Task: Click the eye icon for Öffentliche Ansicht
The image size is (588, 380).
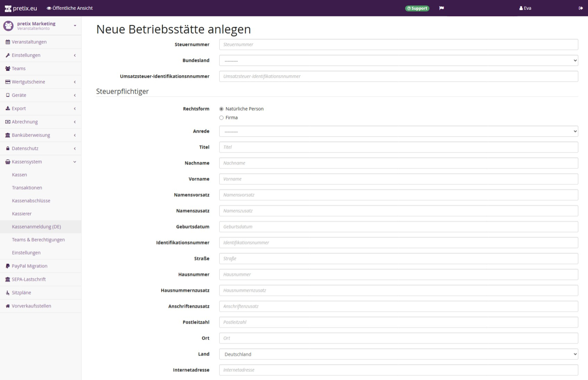Action: pyautogui.click(x=49, y=8)
